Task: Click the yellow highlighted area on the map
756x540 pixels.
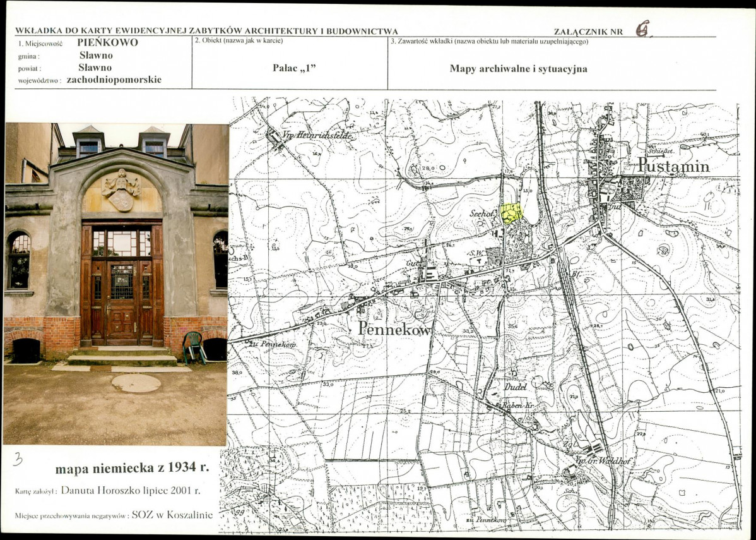Action: [x=511, y=213]
